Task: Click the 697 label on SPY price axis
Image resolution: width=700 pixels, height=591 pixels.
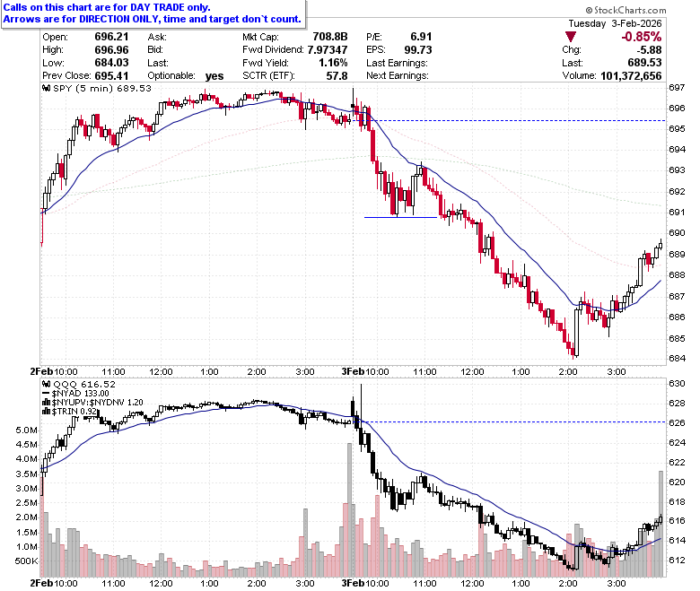Action: (677, 87)
